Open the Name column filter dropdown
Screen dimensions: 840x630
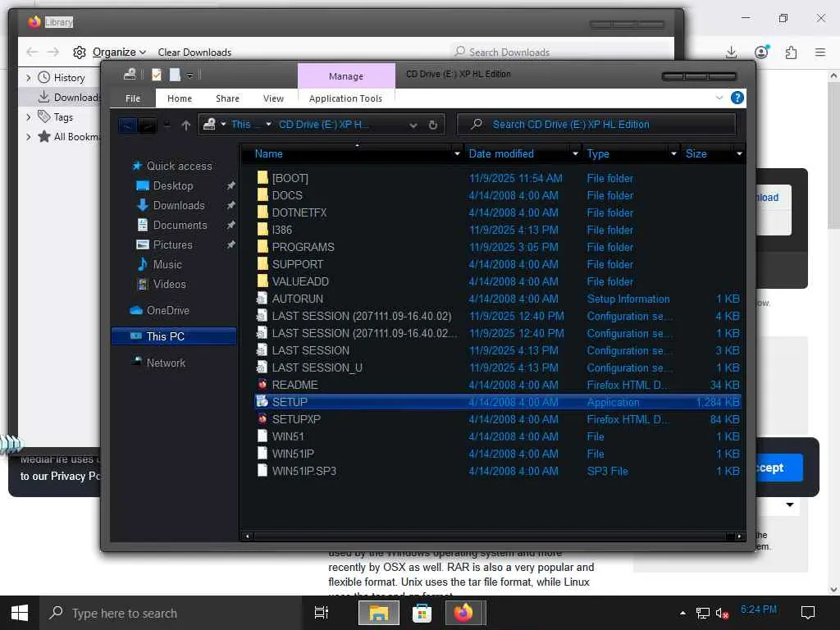coord(457,153)
